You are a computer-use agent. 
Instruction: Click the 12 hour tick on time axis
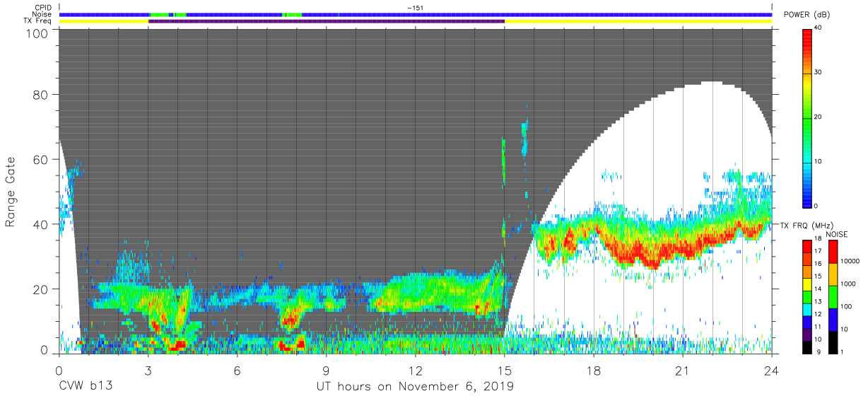(415, 371)
